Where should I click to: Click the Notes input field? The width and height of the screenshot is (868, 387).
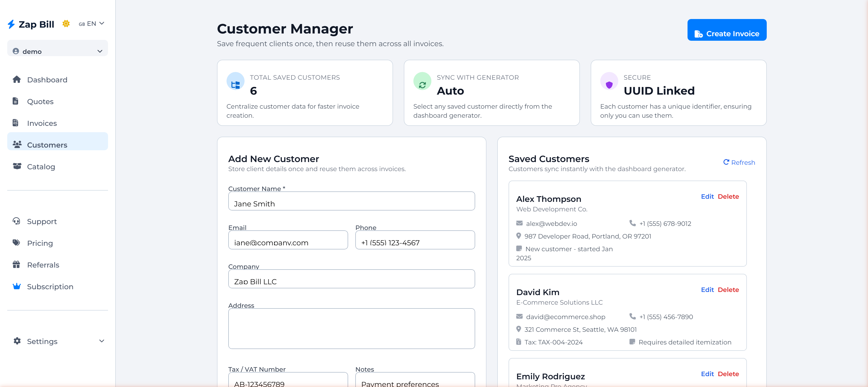[415, 380]
